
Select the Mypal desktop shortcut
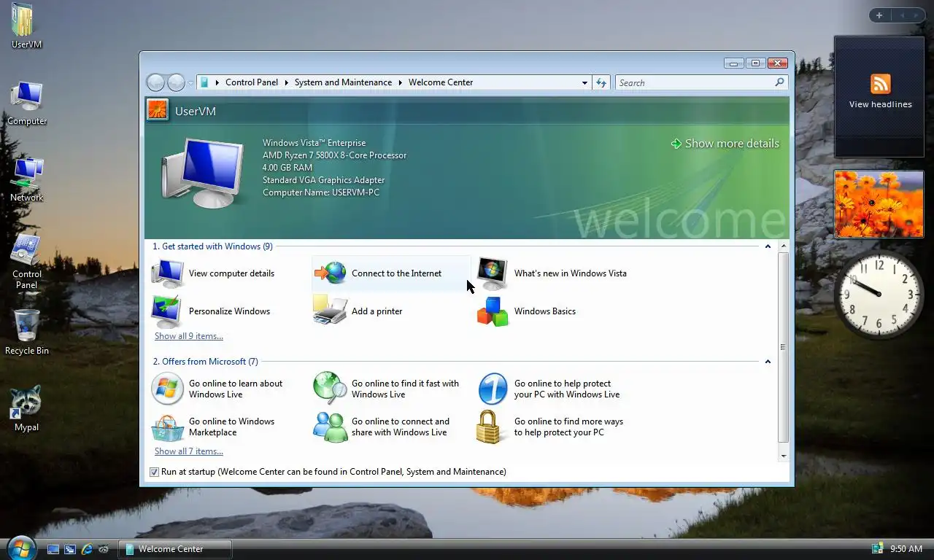[x=27, y=408]
